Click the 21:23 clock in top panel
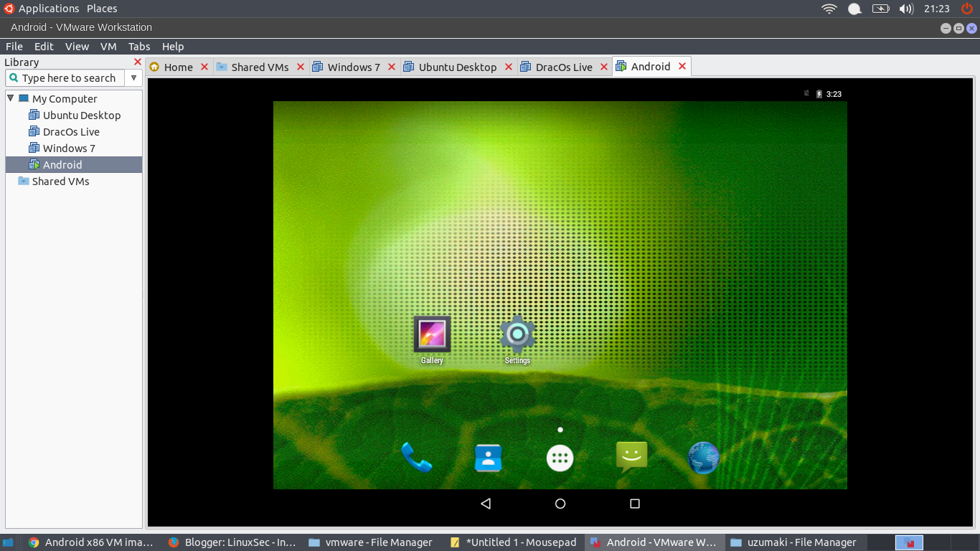Image resolution: width=980 pixels, height=551 pixels. pos(937,9)
